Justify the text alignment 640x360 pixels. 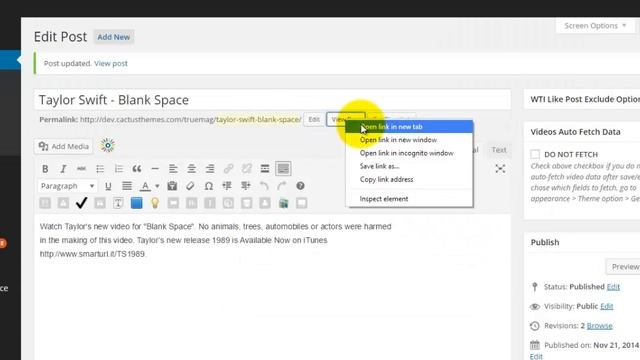127,186
